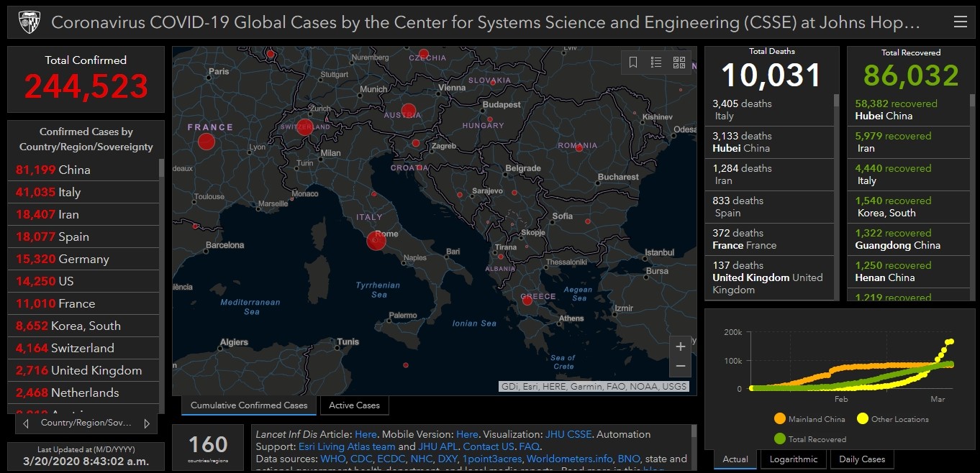Select the Logarithmic chart tab

(794, 459)
